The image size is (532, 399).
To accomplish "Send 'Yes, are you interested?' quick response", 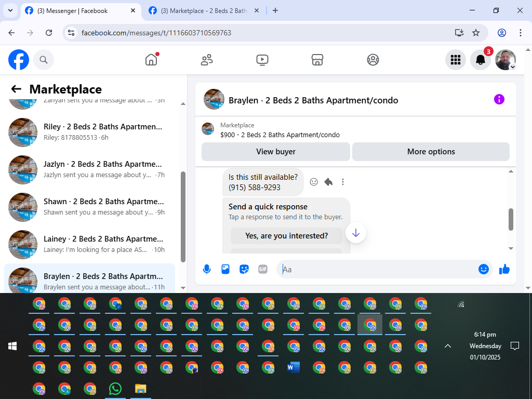I will tap(286, 236).
